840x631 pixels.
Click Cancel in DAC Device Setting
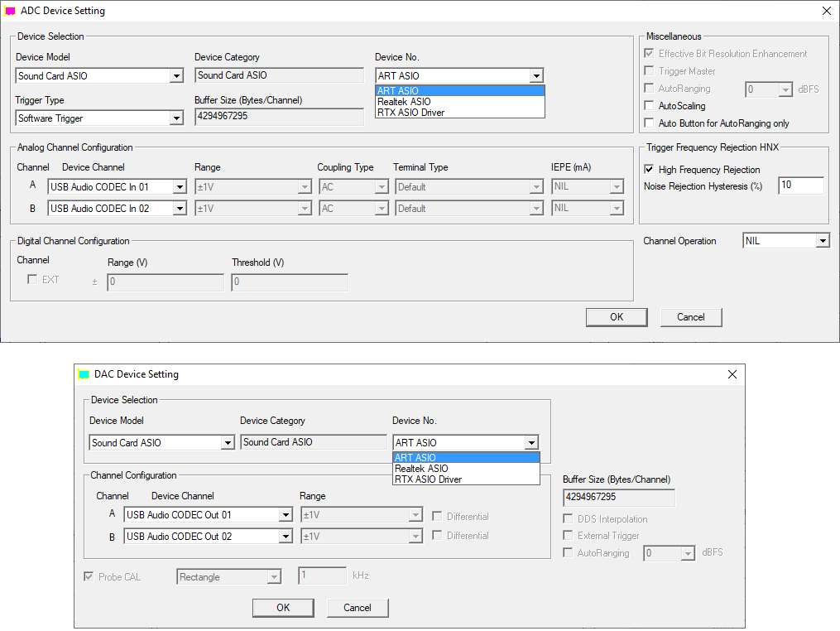(x=358, y=608)
